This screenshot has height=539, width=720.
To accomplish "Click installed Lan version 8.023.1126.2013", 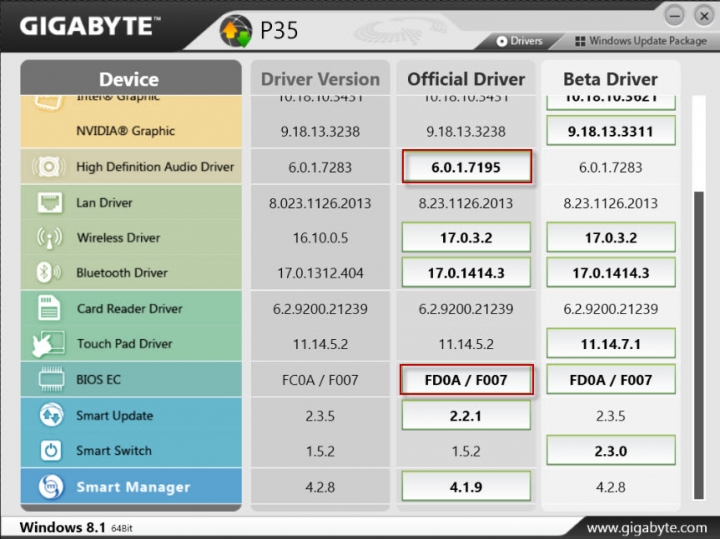I will 320,203.
